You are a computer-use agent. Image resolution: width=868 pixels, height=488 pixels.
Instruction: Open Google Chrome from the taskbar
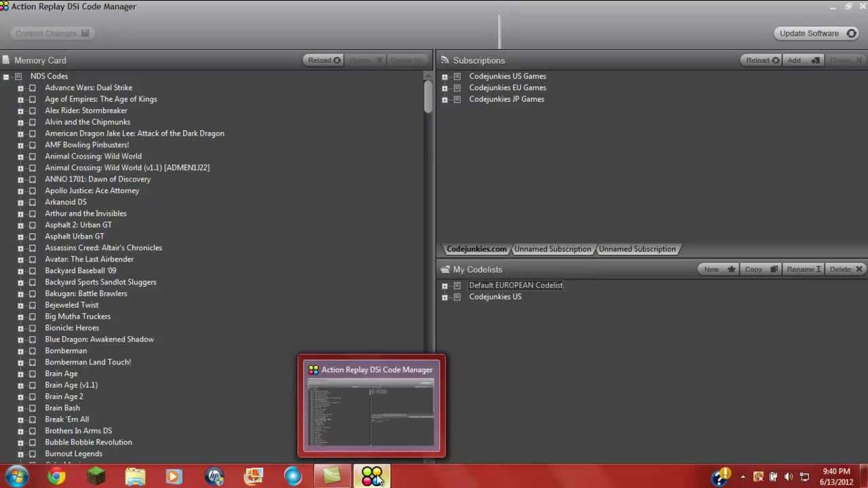point(56,476)
